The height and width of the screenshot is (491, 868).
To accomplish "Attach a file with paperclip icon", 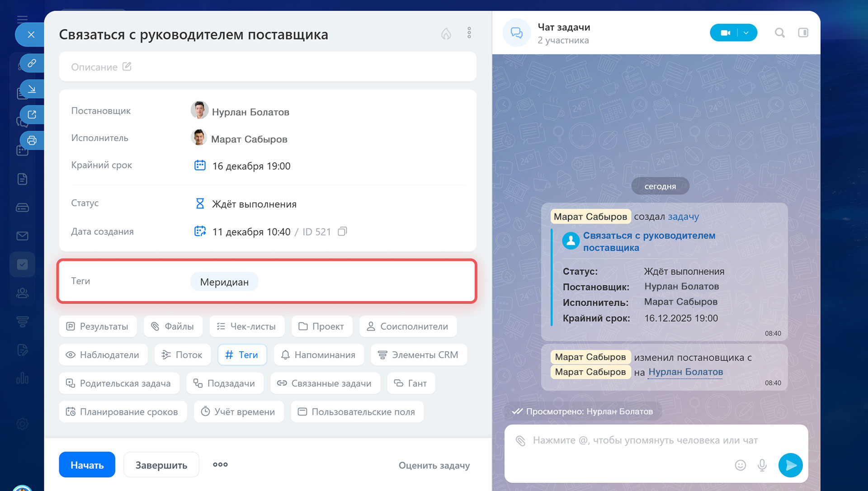I will 520,440.
